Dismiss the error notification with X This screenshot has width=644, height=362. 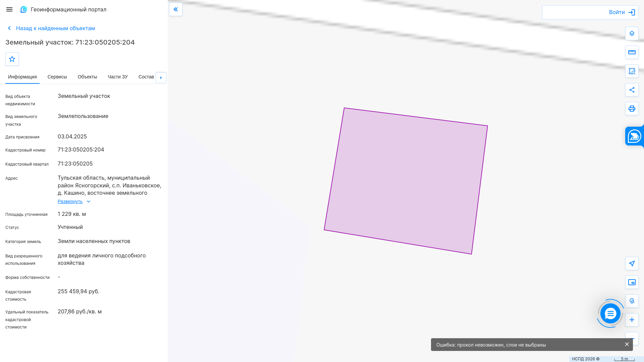(627, 344)
